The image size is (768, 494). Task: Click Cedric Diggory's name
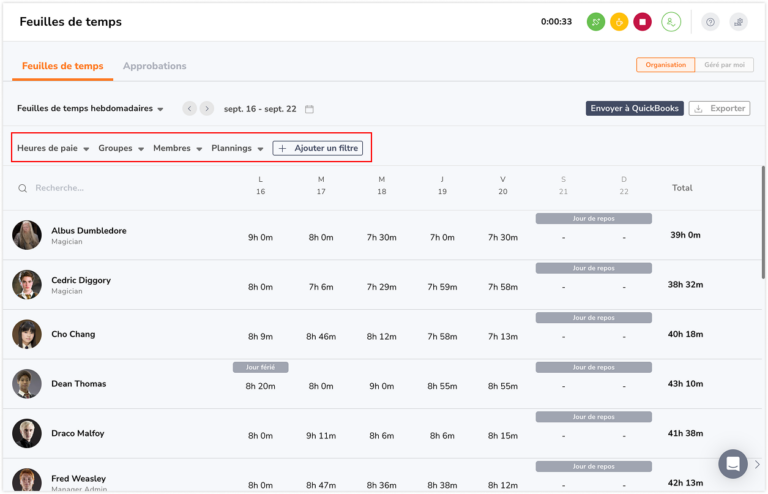click(81, 280)
